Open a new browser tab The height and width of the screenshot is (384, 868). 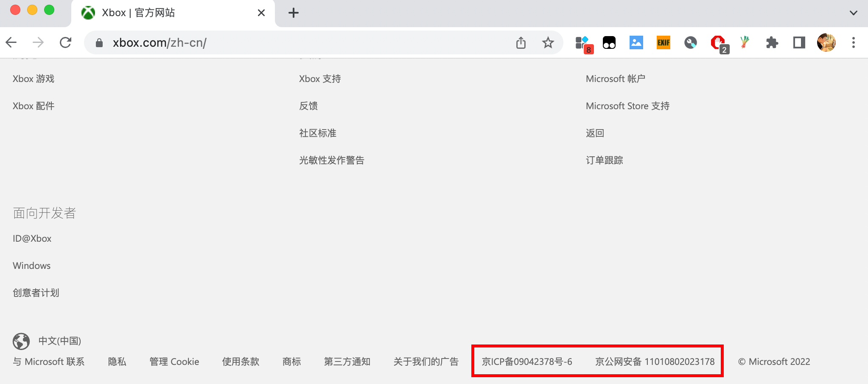tap(294, 13)
